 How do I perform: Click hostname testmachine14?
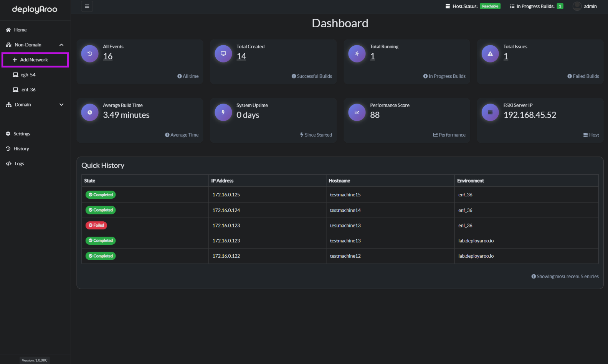345,210
